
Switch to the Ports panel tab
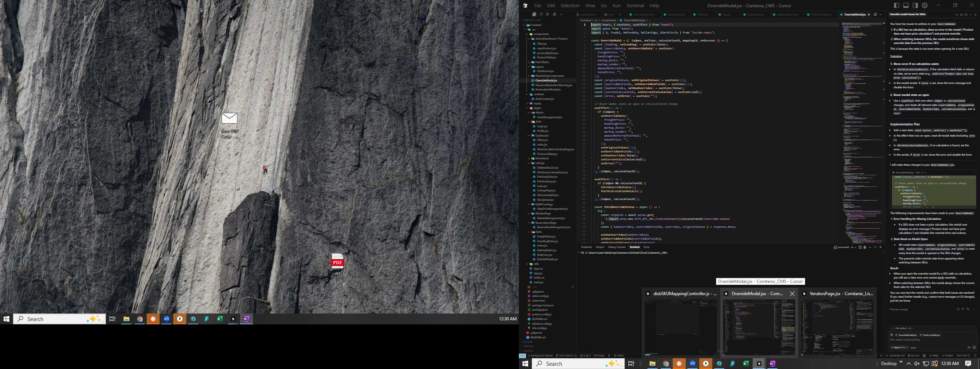[x=646, y=247]
